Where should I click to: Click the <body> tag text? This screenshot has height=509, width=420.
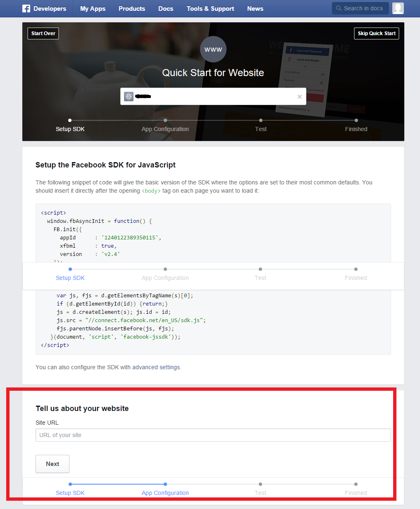pos(151,191)
